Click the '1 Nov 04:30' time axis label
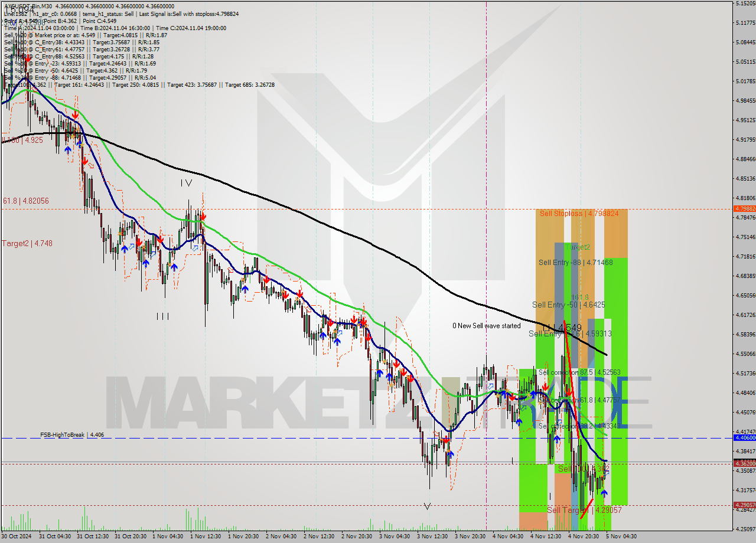756x543 pixels. click(167, 537)
